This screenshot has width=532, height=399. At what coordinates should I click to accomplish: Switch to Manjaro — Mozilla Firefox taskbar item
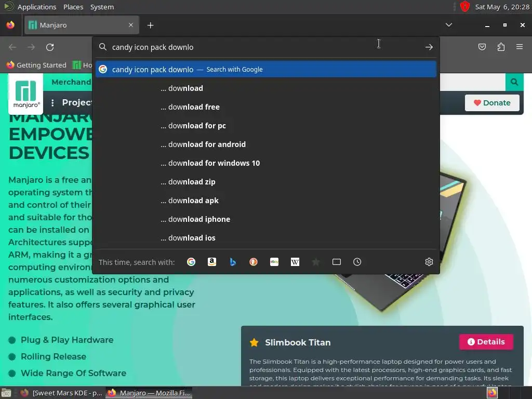tap(149, 393)
